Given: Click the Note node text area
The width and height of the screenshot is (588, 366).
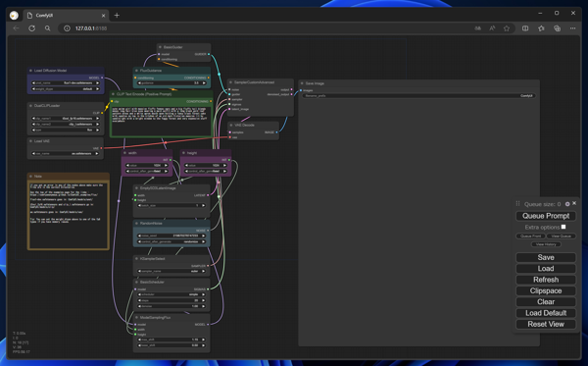Looking at the screenshot, I should [68, 215].
